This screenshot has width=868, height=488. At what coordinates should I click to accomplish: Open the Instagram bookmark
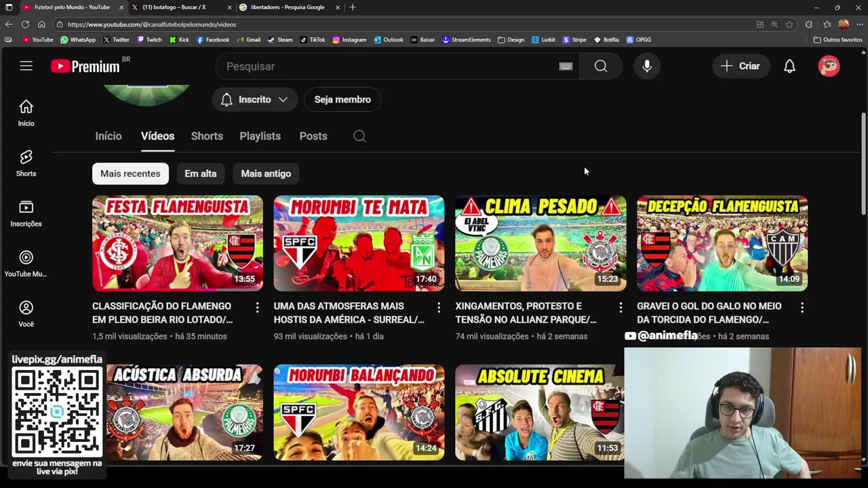coord(349,40)
